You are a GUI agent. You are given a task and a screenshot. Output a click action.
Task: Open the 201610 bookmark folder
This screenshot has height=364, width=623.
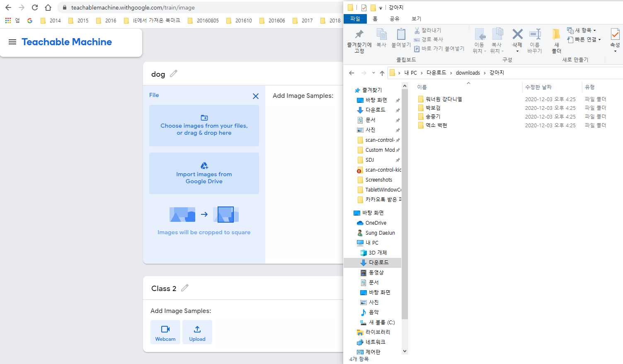tap(239, 20)
